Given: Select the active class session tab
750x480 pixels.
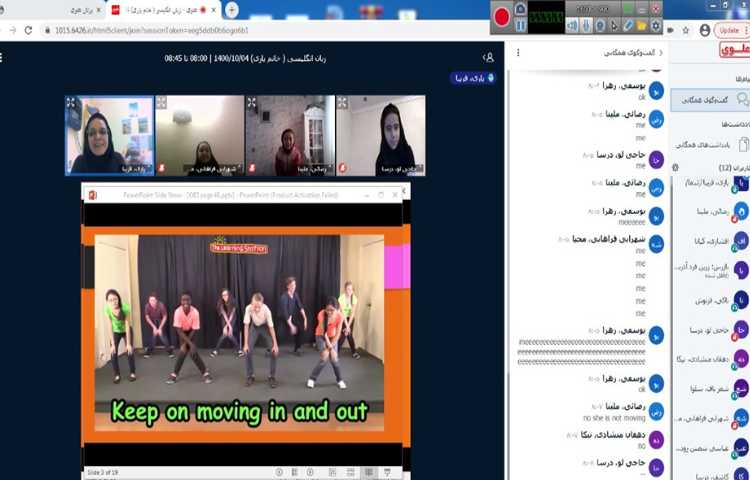Looking at the screenshot, I should tap(165, 10).
